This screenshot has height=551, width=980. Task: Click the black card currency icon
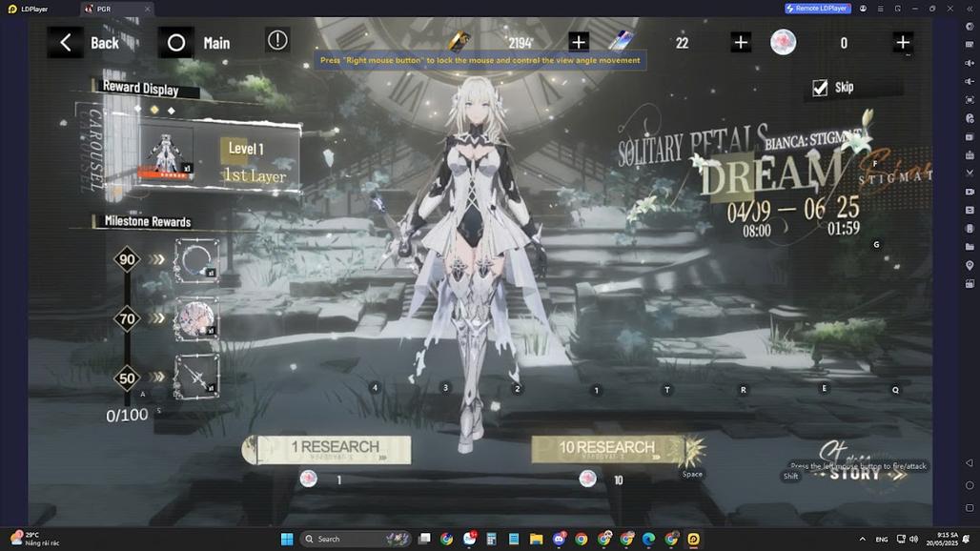(459, 42)
